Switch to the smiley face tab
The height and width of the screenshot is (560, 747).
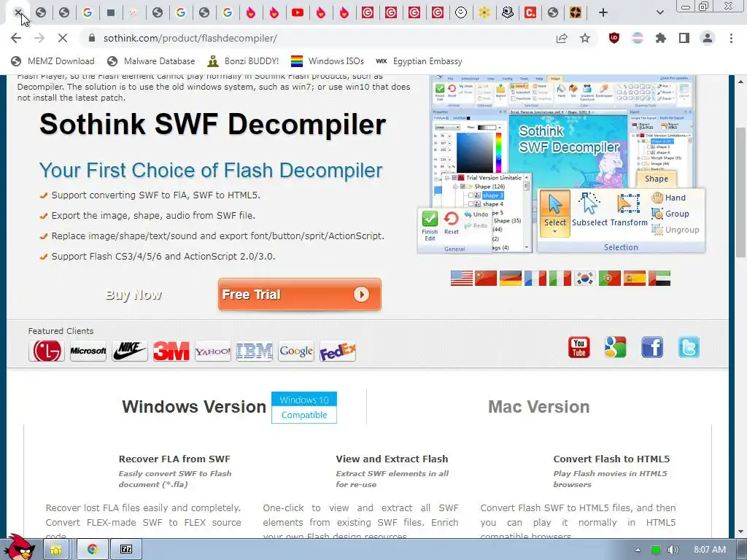(x=461, y=12)
